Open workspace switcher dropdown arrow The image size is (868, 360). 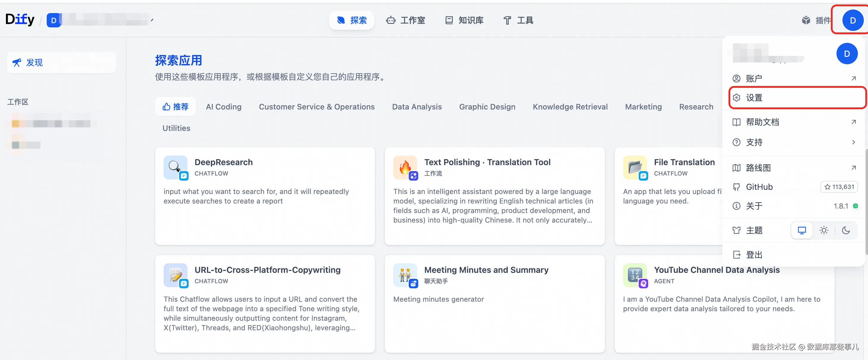coord(152,20)
